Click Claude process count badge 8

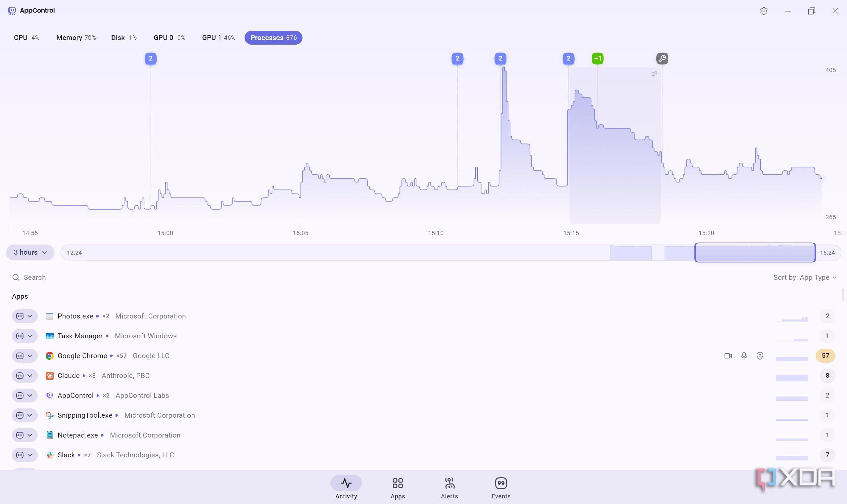tap(827, 376)
